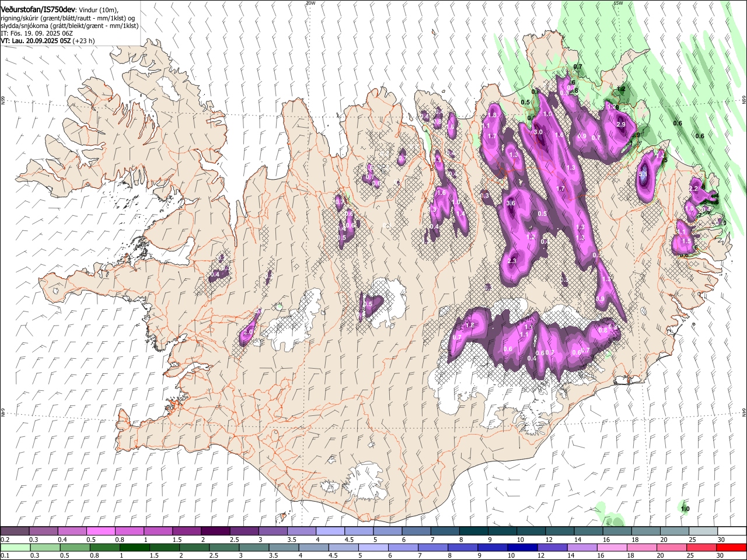Viewport: 747px width, 560px height.
Task: Click the 2.2 value on the east coast
Action: (x=694, y=189)
